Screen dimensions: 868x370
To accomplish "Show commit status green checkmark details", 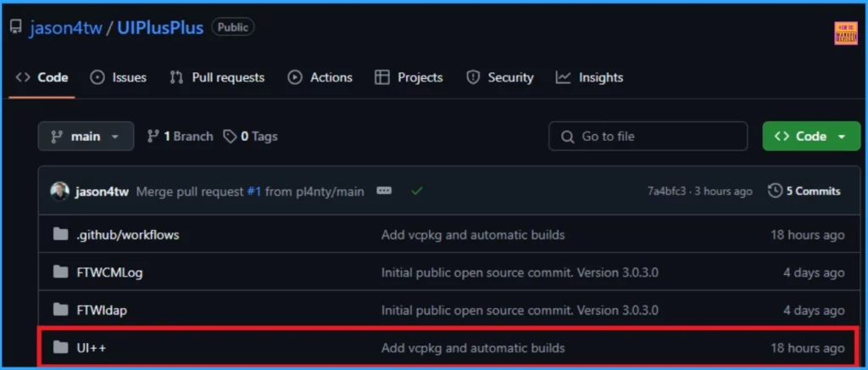I will pos(417,191).
